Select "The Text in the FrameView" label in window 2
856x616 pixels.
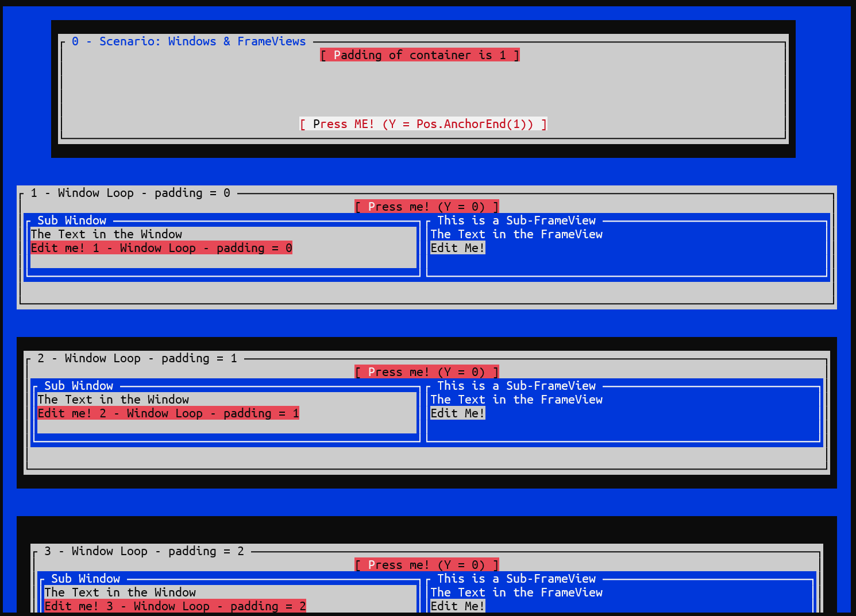[516, 399]
